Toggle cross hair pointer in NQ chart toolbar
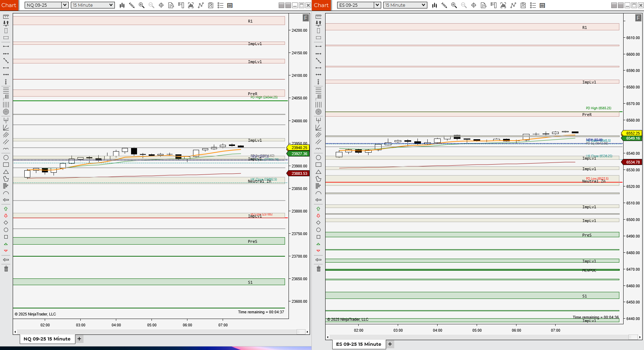644x350 pixels. [x=161, y=5]
